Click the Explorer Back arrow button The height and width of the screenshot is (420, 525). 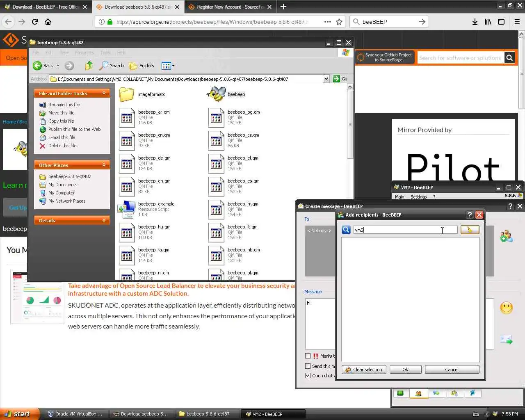(43, 66)
